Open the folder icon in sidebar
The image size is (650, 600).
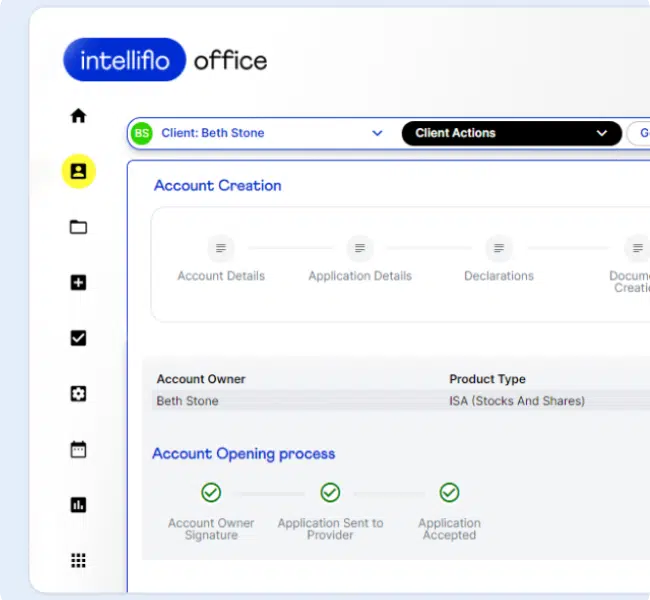tap(78, 227)
